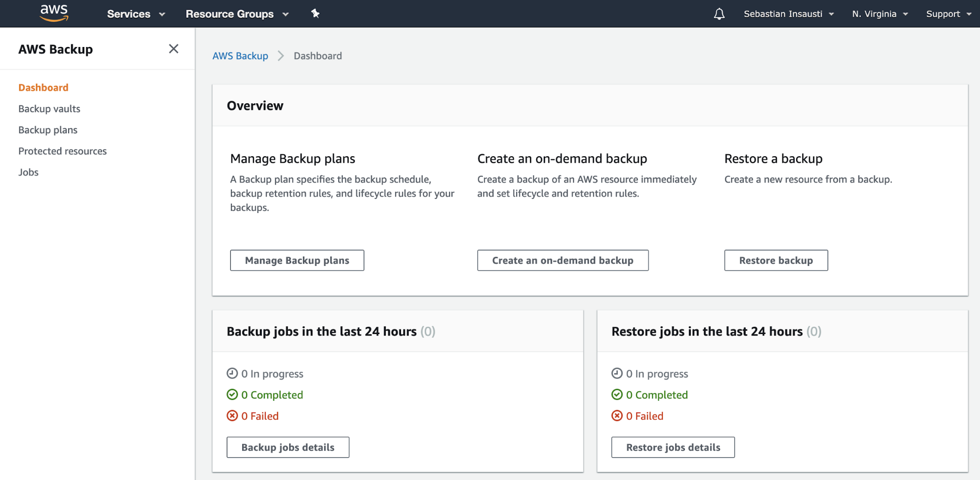Open Restore jobs details
980x480 pixels.
pos(673,447)
